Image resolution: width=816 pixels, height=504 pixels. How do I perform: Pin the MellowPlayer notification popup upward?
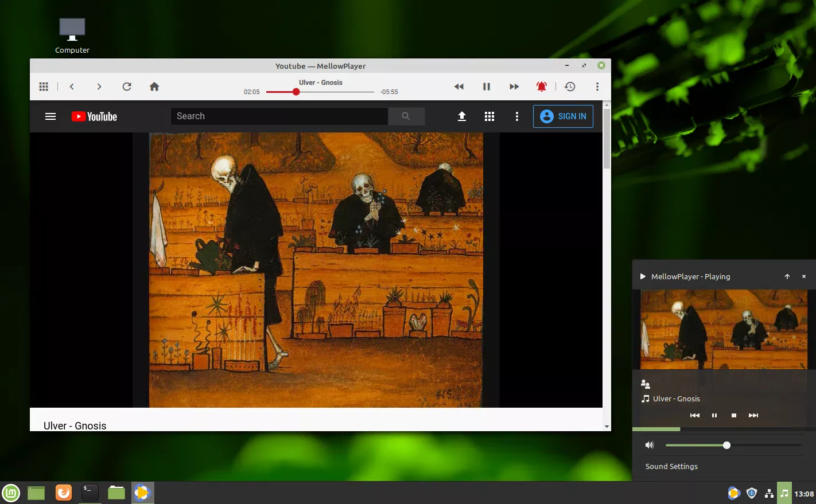[787, 276]
